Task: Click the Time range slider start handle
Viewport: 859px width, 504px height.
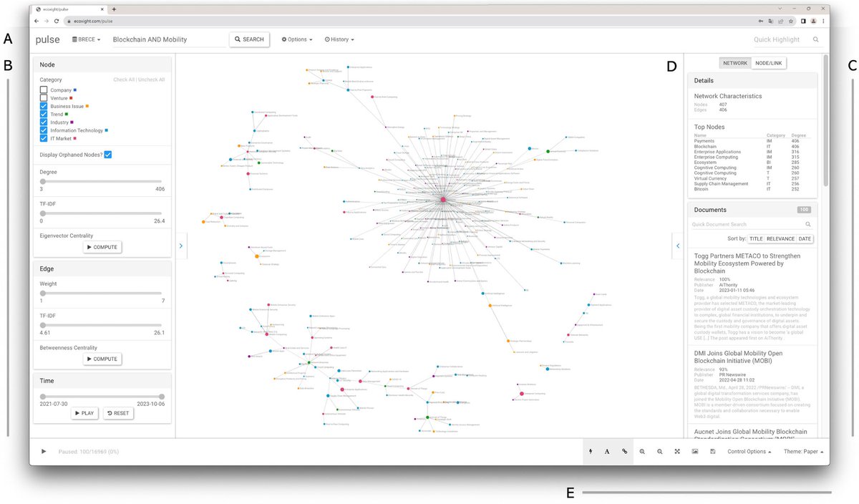Action: pos(43,396)
